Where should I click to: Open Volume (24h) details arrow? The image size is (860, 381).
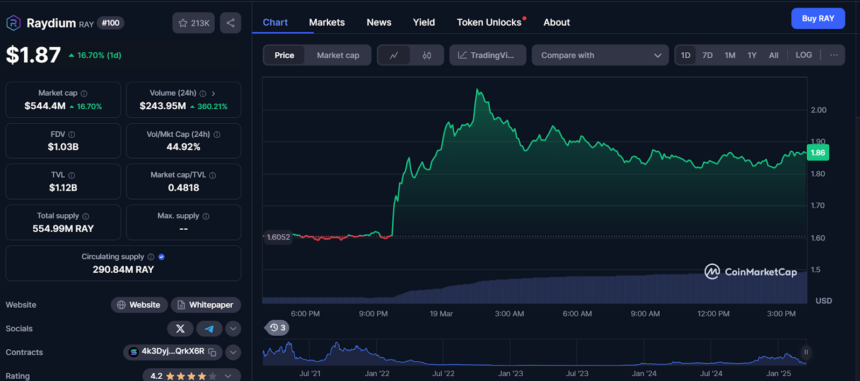pyautogui.click(x=213, y=94)
